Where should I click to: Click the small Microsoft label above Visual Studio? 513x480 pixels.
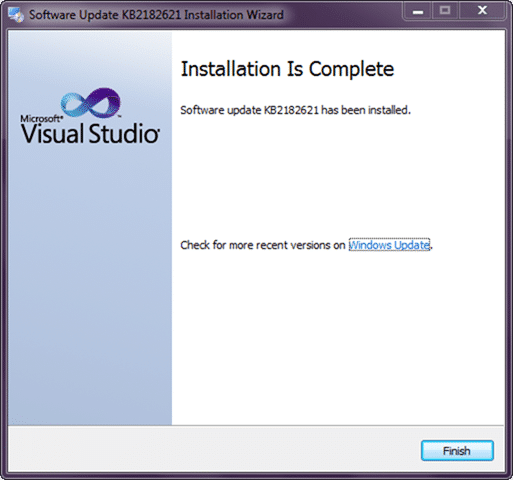pyautogui.click(x=41, y=119)
